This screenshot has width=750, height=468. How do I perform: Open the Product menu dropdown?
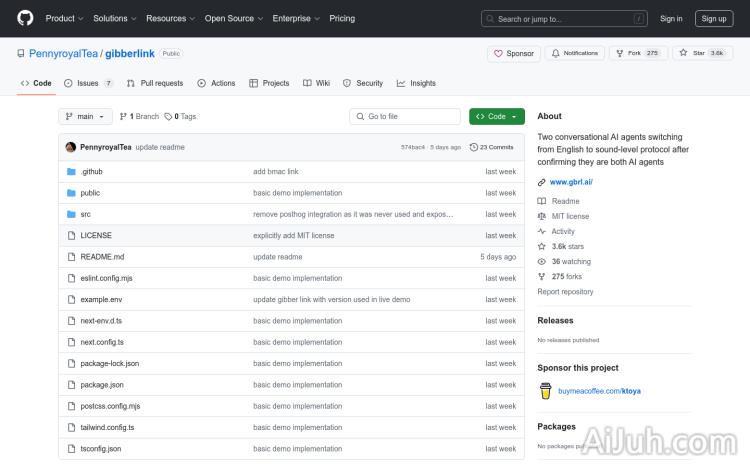pyautogui.click(x=64, y=18)
